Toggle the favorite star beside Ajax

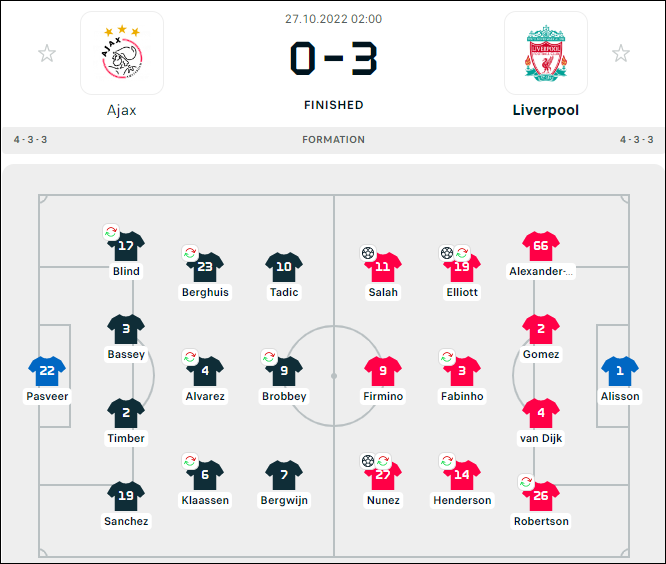pyautogui.click(x=47, y=54)
